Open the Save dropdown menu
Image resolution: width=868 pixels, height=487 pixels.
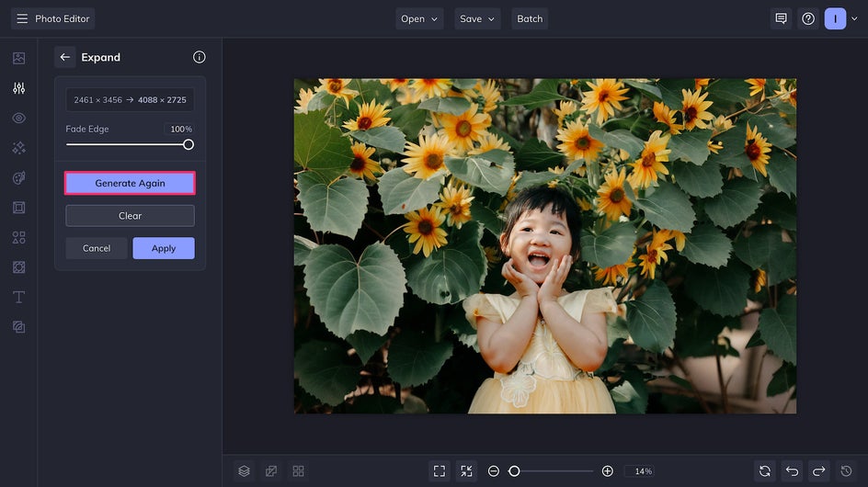477,18
